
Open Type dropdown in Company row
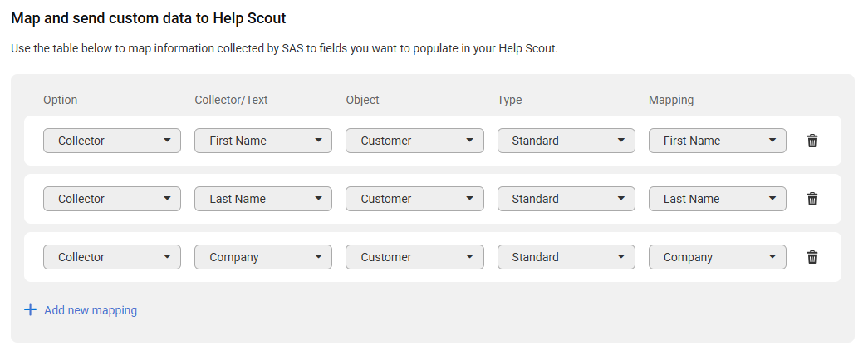click(x=566, y=257)
